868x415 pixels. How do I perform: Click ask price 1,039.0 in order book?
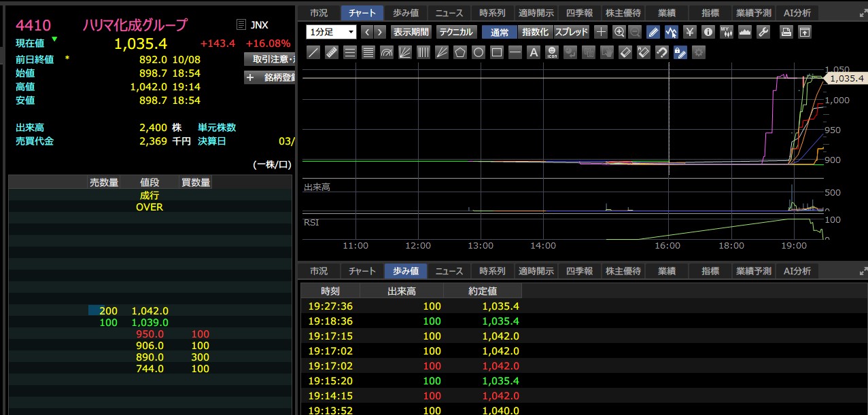click(x=150, y=322)
